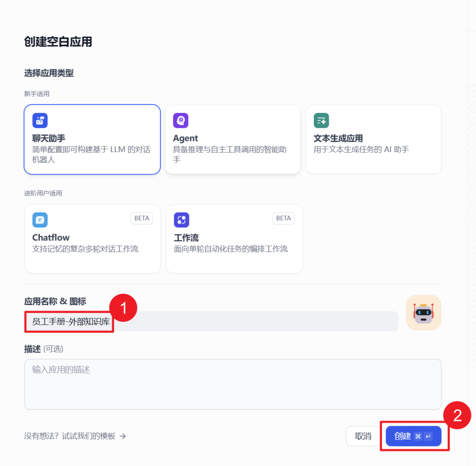Select the 聊天助手 chat assistant icon
This screenshot has width=476, height=466.
click(x=40, y=120)
